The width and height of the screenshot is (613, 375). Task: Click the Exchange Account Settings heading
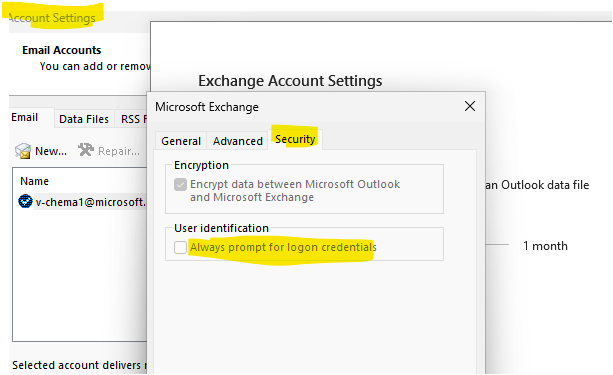290,81
